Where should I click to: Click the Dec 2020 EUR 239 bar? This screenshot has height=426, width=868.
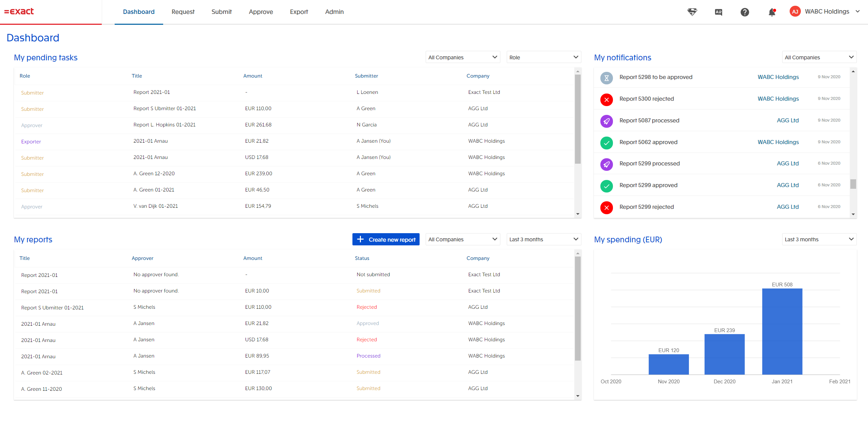click(x=725, y=354)
